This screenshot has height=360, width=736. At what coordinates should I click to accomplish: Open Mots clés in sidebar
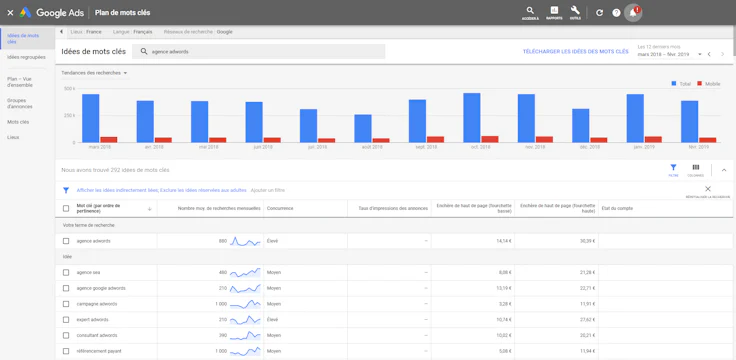coord(18,122)
